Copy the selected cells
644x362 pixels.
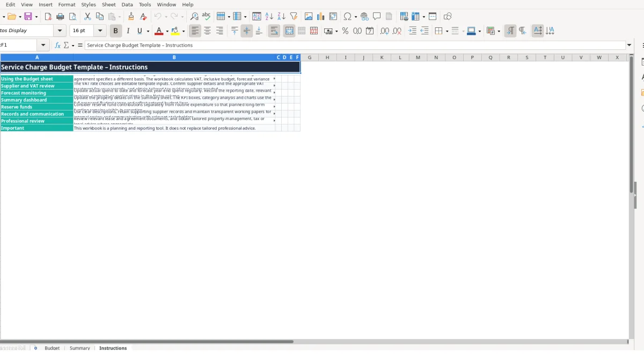[x=100, y=17]
